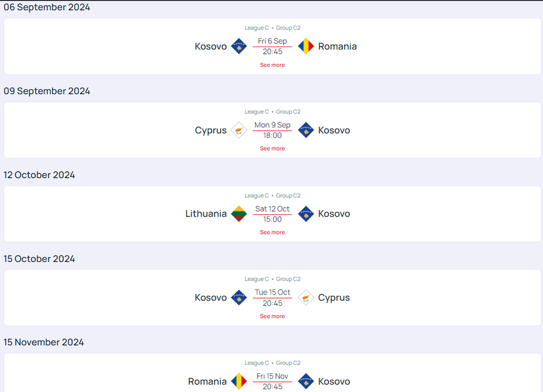Click the Sat 12 Oct 15:00 kickoff time
The height and width of the screenshot is (392, 543).
(273, 214)
